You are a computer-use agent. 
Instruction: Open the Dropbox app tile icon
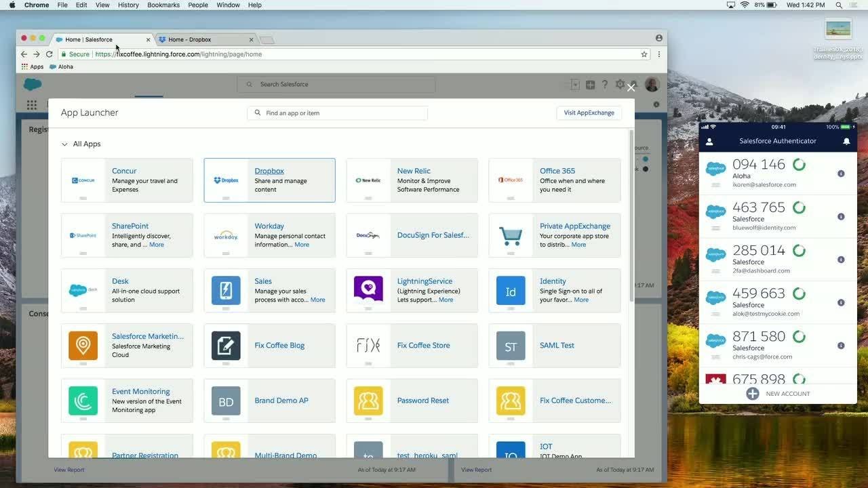coord(226,180)
